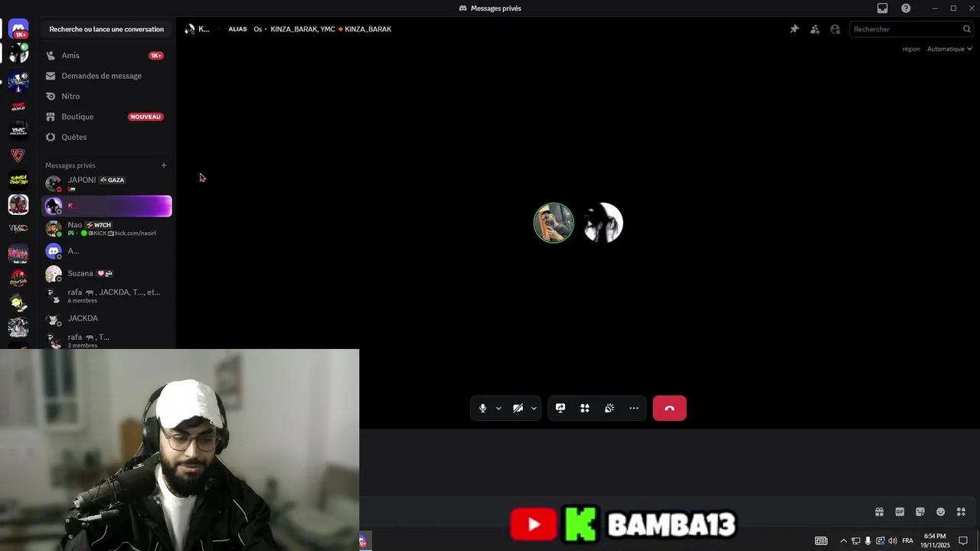Open search or start a conversation box
Viewport: 980px width, 551px height.
[106, 29]
